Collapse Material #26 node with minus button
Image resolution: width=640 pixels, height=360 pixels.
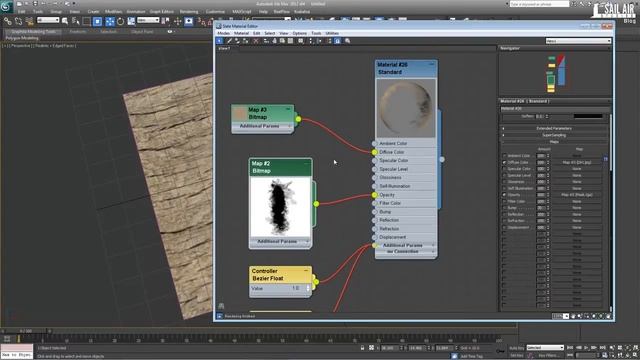[431, 64]
